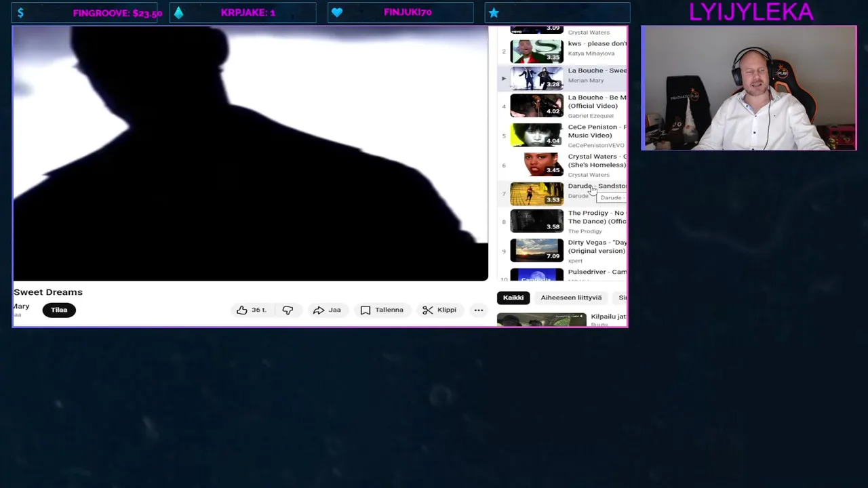Image resolution: width=868 pixels, height=488 pixels.
Task: Open Darude Sandstorm video thumbnail
Action: click(x=536, y=193)
